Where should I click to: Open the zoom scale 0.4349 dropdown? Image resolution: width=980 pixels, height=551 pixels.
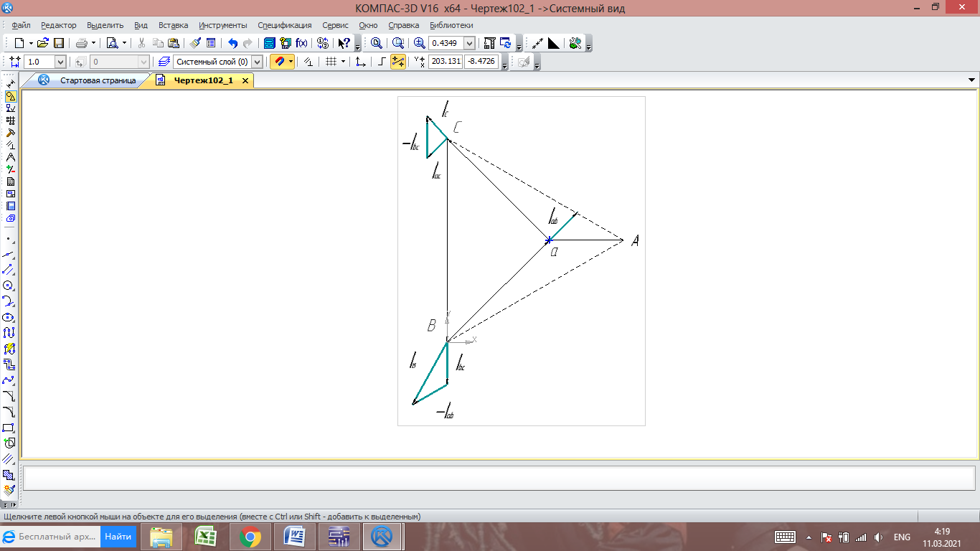coord(470,43)
